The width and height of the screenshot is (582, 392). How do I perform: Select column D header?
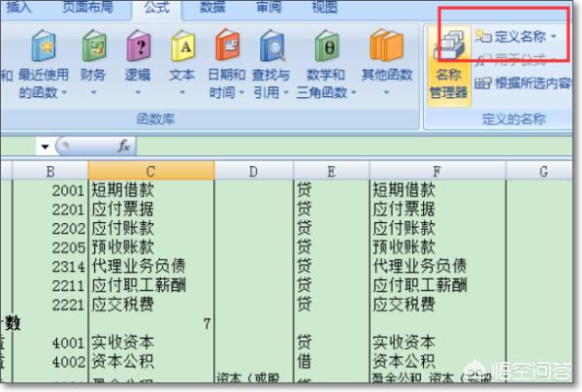(254, 171)
